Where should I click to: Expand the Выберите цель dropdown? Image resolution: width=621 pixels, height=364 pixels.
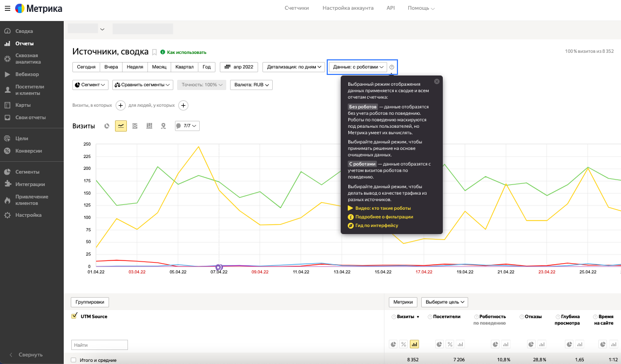[444, 302]
